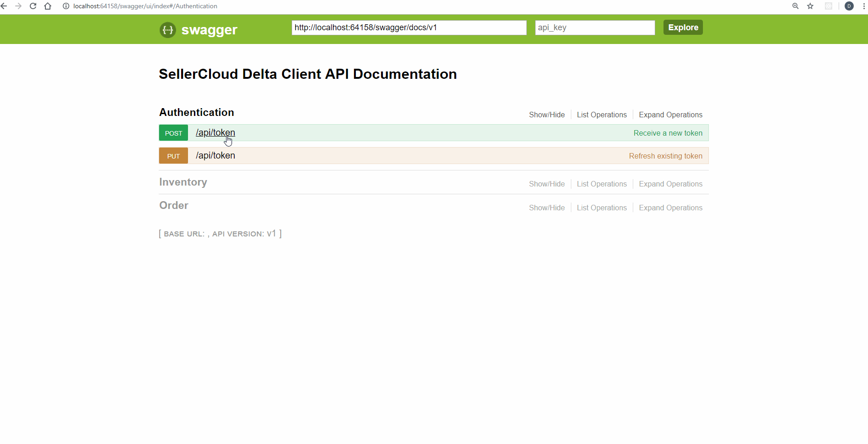Open the POST /api/token operation path
The image size is (868, 444).
click(x=216, y=132)
